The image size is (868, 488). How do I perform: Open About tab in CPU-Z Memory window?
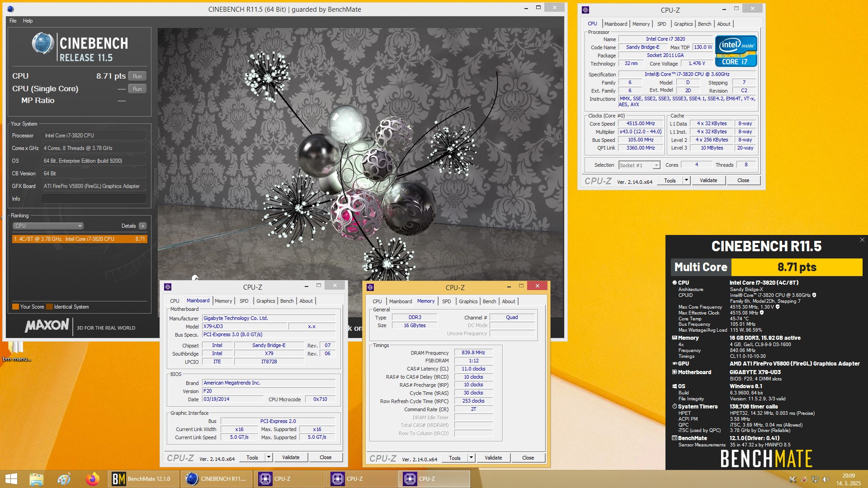point(509,301)
